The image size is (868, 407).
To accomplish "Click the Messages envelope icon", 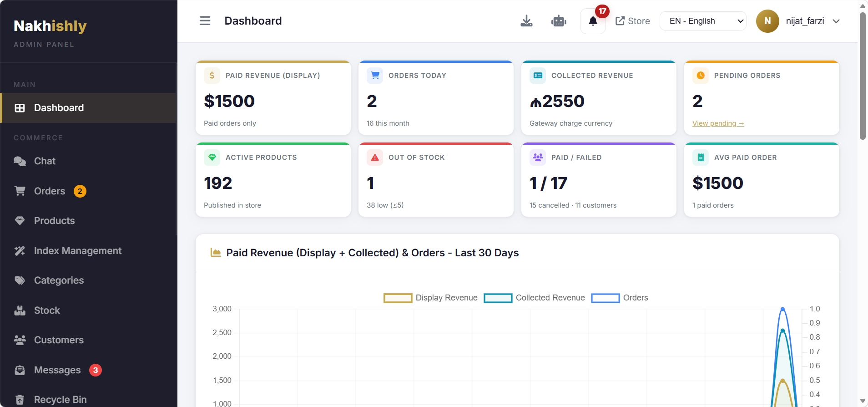I will point(20,370).
